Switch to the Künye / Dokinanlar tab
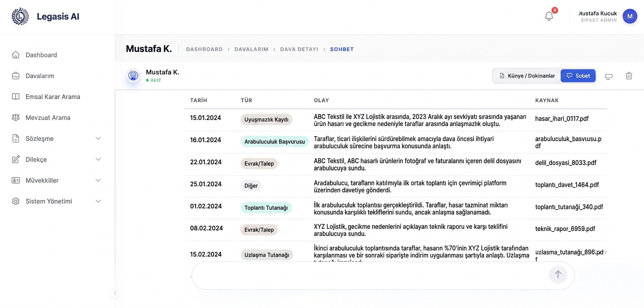Viewport: 644px width, 308px height. [527, 76]
